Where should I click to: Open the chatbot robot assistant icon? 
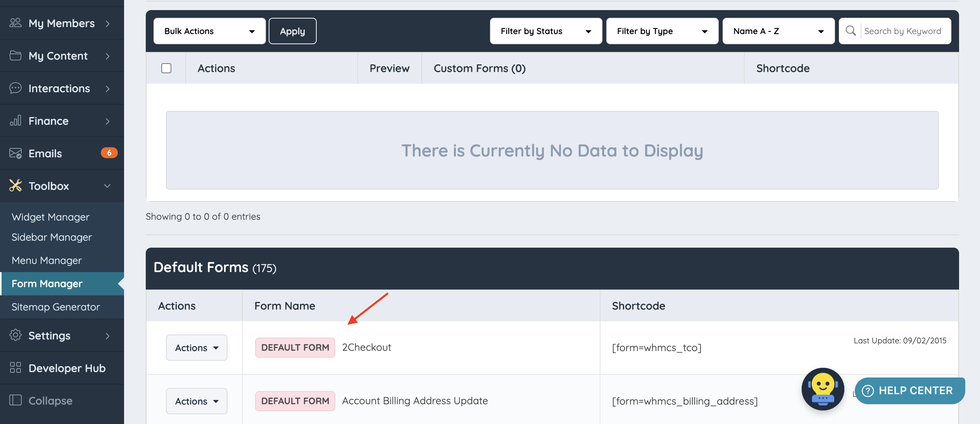823,389
